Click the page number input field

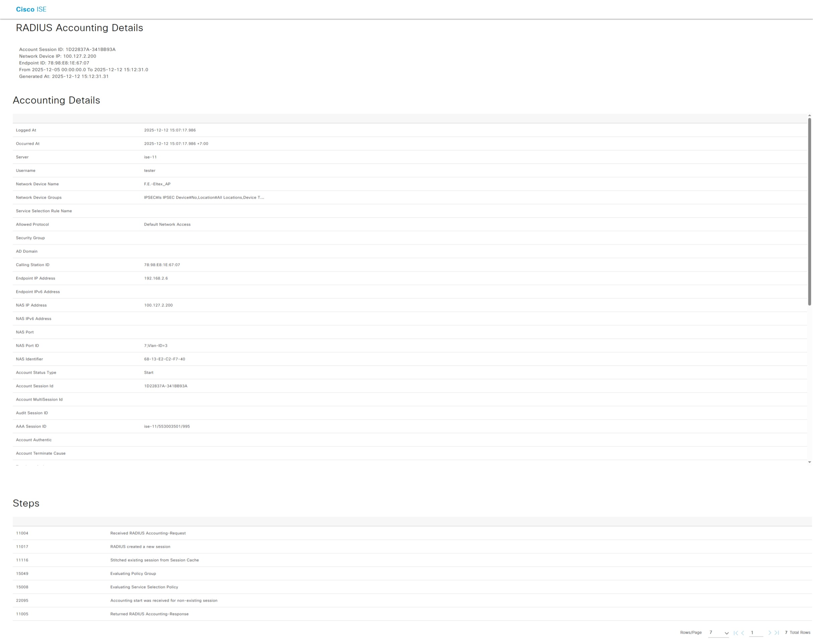755,633
